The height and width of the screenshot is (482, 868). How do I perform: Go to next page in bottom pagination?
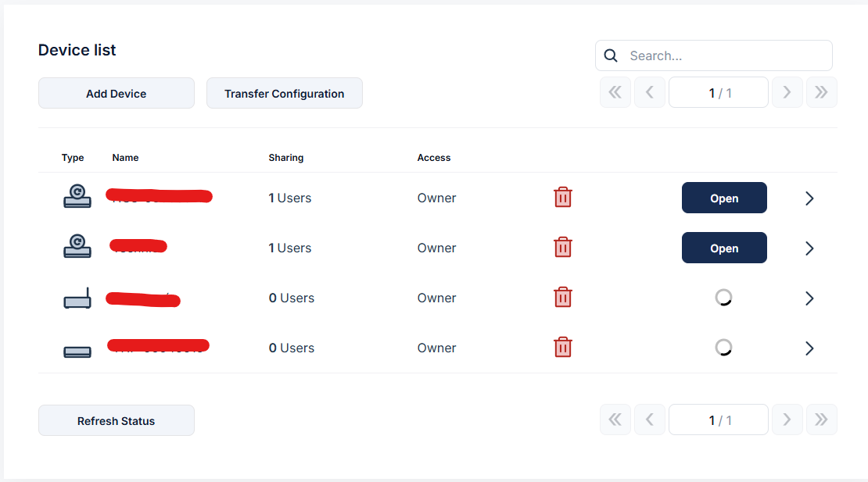coord(787,420)
